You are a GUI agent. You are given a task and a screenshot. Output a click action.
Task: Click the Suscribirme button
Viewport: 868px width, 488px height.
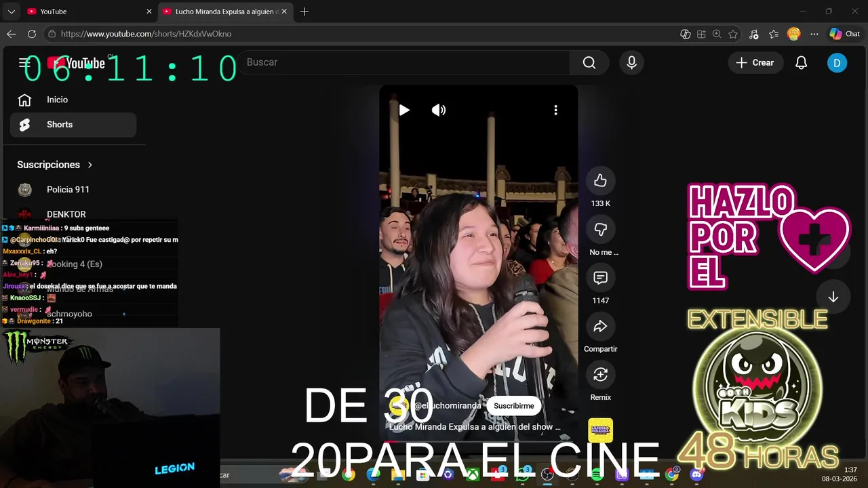(x=513, y=406)
